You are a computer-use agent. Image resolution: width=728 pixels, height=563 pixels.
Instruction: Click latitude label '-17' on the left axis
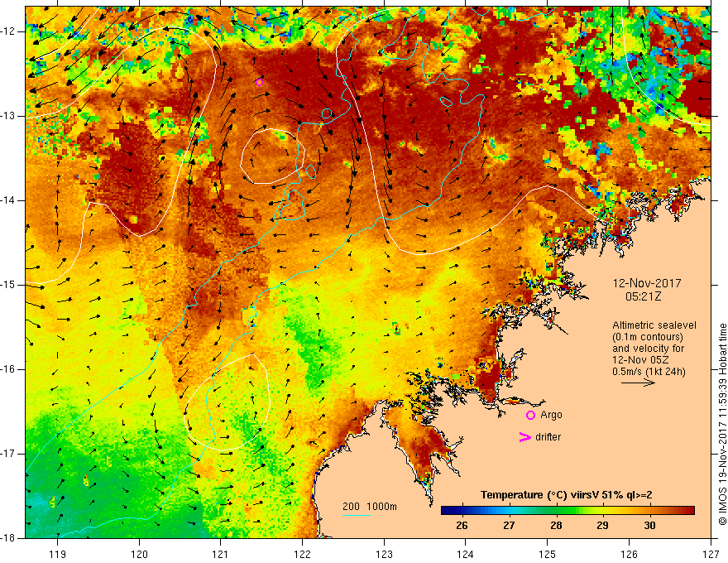(8, 454)
